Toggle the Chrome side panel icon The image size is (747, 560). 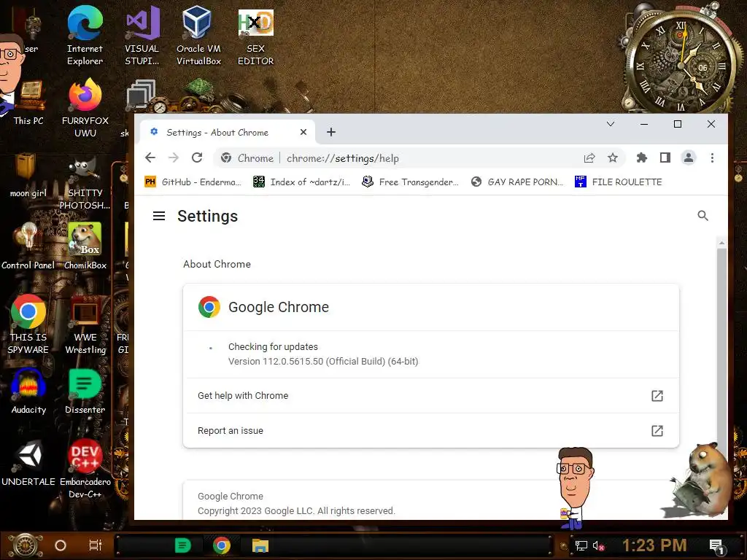tap(665, 158)
